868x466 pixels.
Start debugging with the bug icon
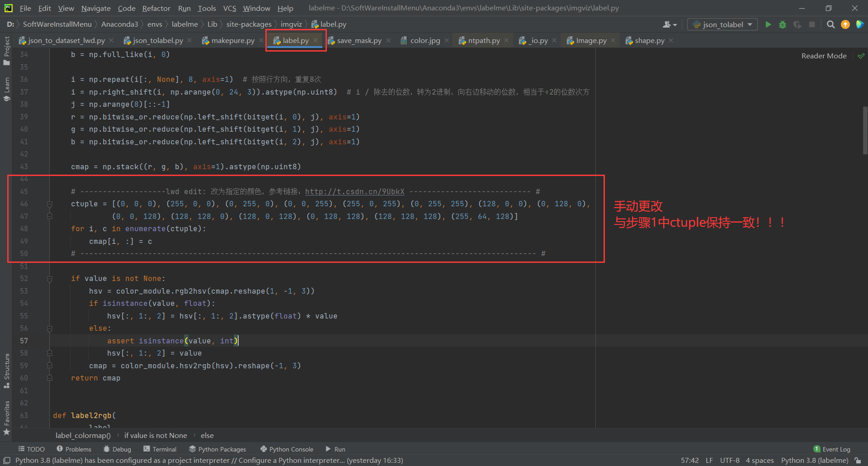point(783,24)
